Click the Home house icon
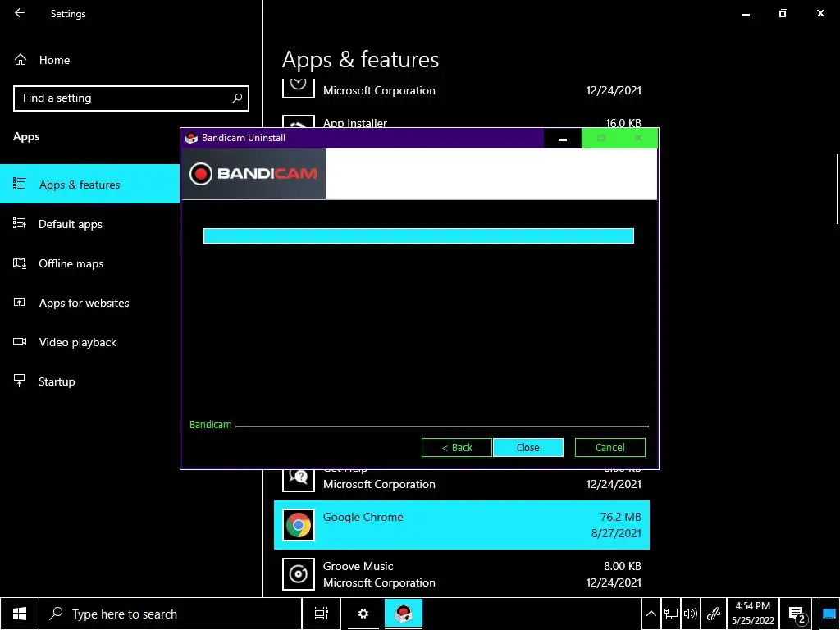Viewport: 840px width, 630px height. pos(21,59)
